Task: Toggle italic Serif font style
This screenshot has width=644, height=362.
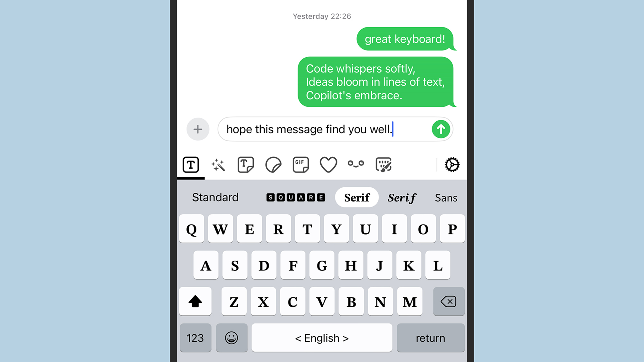Action: [401, 198]
